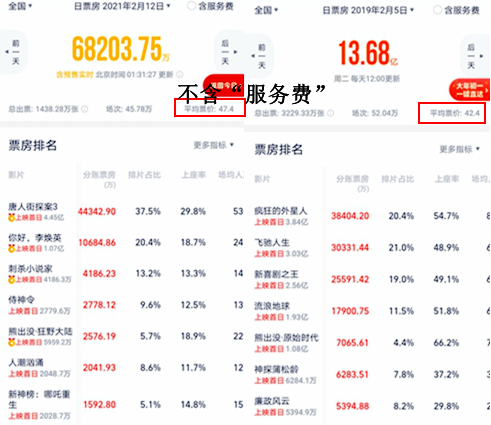Viewport: 491px width, 425px height.
Task: Click info icon after 01:31:27 更新
Action: 179,74
